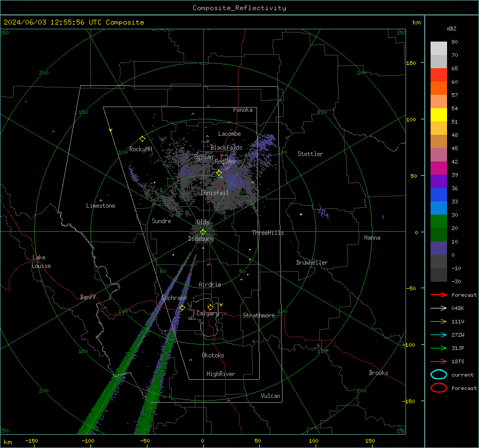Click the ThreeHills label

pyautogui.click(x=268, y=233)
